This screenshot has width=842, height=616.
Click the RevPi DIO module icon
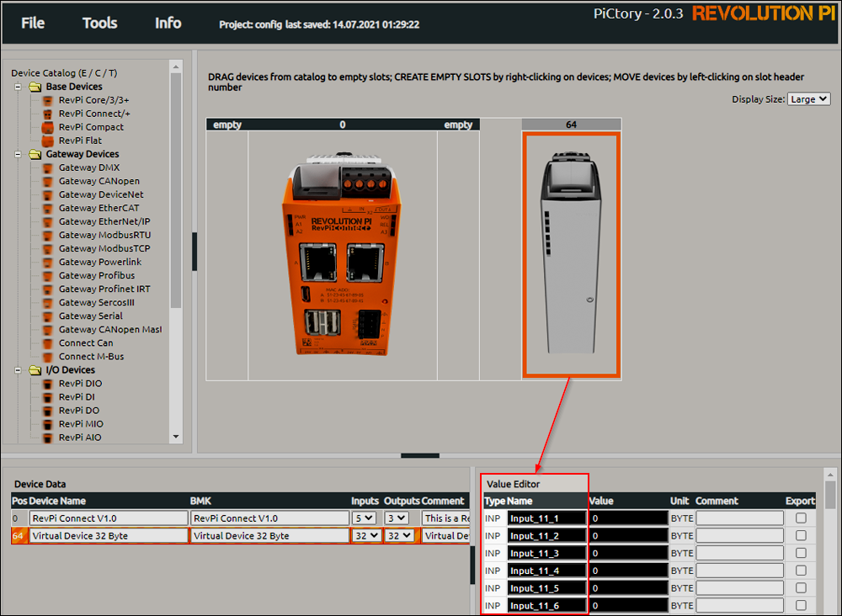pyautogui.click(x=48, y=384)
